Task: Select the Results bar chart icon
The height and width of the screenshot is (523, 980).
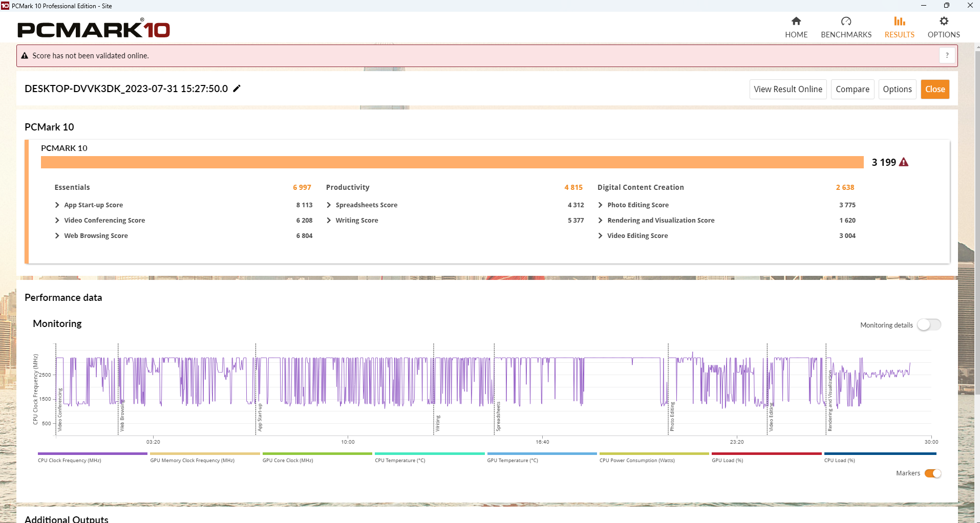Action: pos(899,21)
